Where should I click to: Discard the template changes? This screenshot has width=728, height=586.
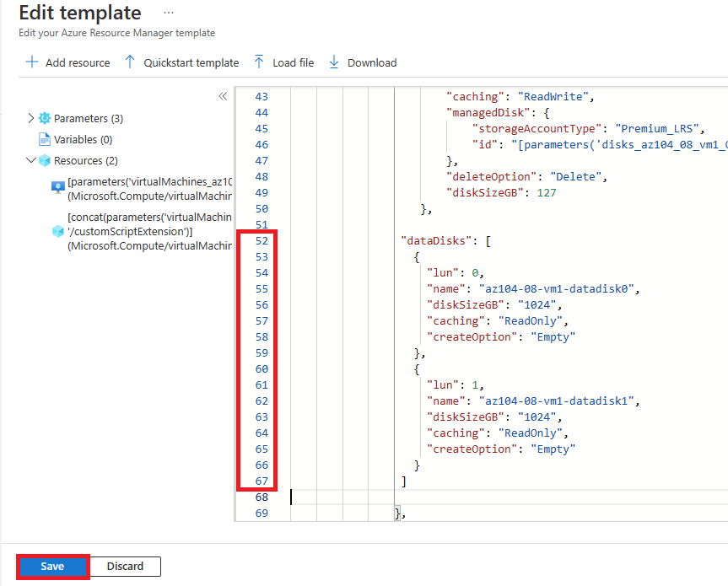[126, 567]
